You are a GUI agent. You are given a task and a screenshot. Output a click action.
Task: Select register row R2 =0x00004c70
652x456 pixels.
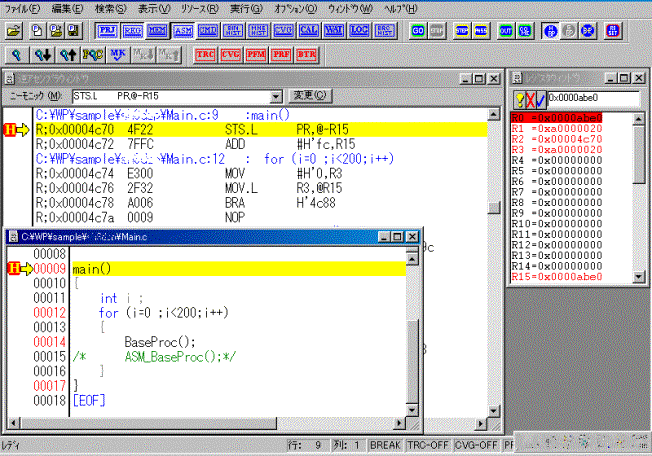[x=556, y=139]
